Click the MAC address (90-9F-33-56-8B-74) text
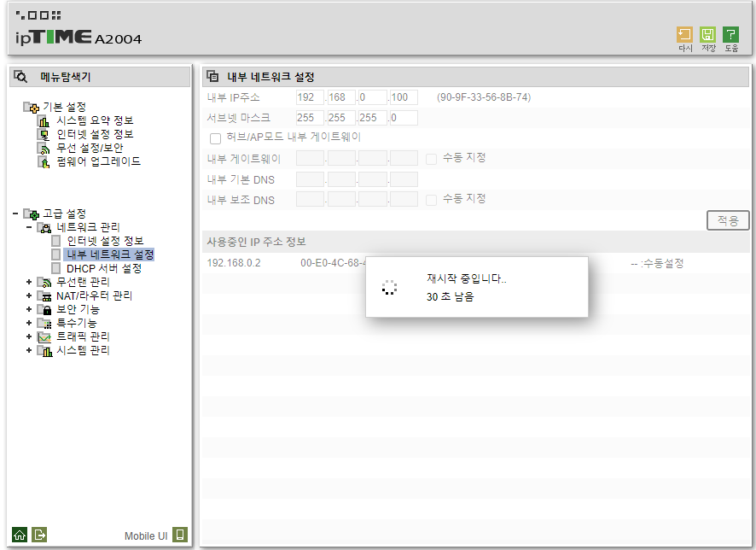This screenshot has width=756, height=550. (484, 97)
